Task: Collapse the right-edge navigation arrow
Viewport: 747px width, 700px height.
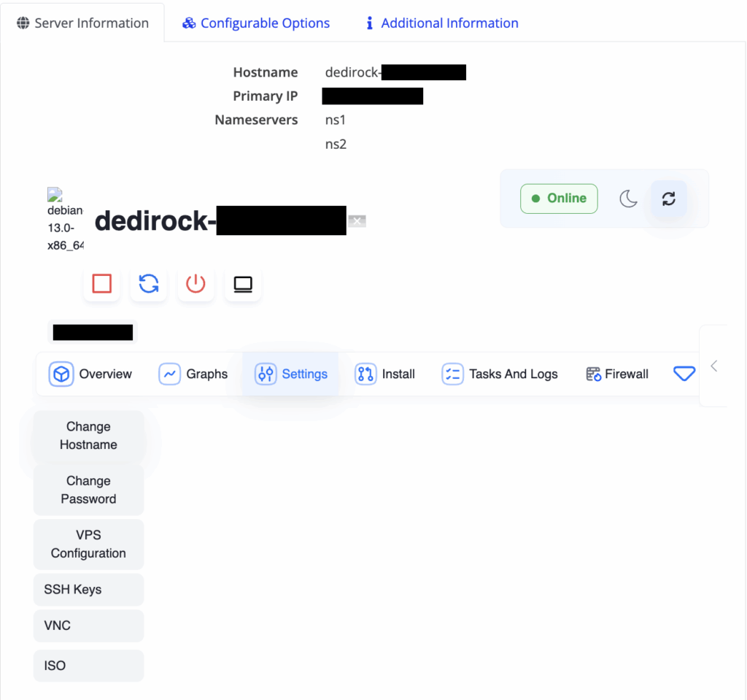Action: 713,366
